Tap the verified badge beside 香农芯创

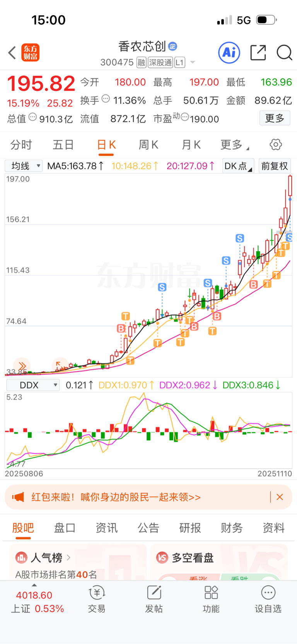pos(172,46)
